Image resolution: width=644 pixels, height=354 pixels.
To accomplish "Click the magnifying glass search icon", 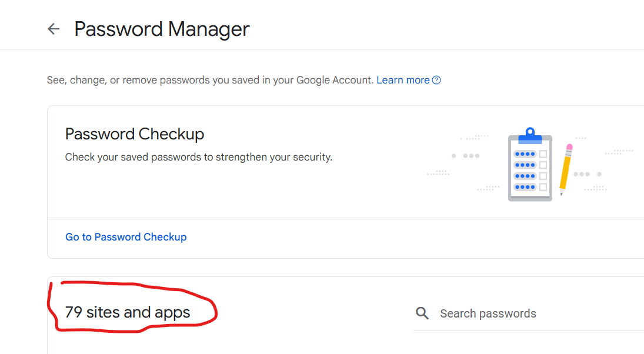I will (x=422, y=313).
